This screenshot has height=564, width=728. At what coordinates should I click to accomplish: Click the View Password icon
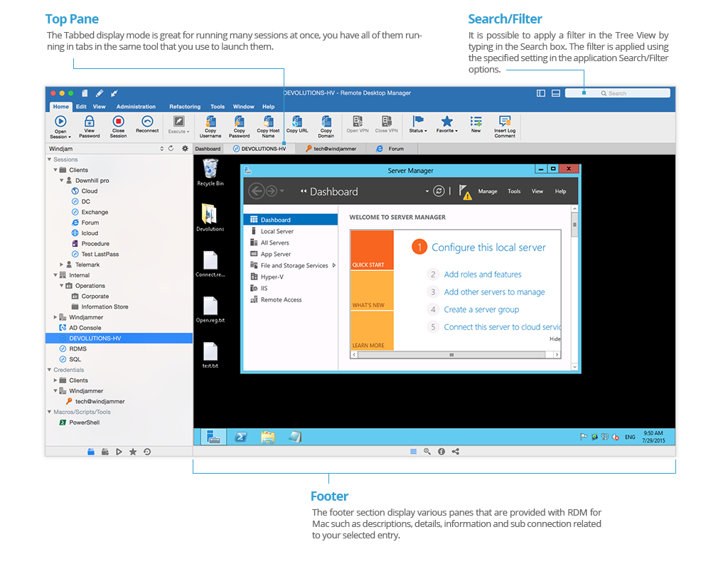[x=89, y=121]
